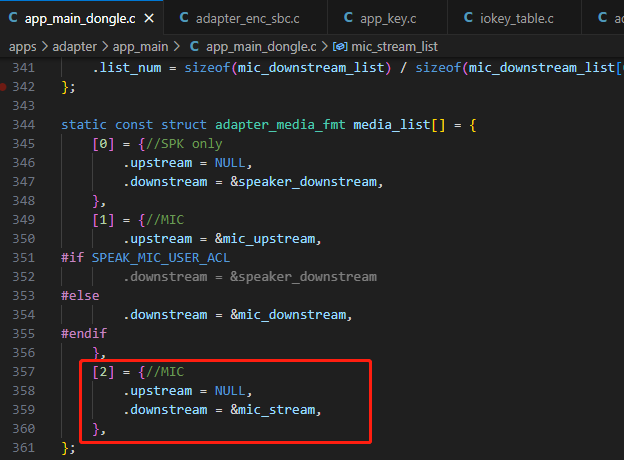Expand chevron before mic_stream_list breadcrumb

(325, 47)
